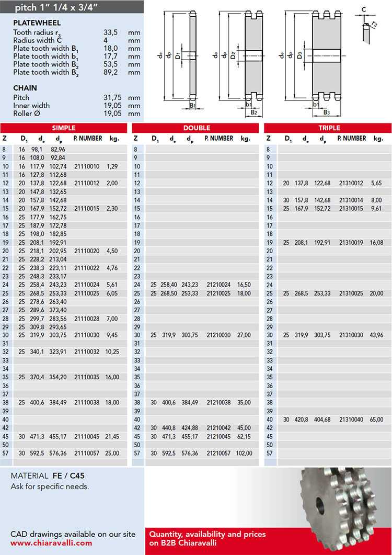This screenshot has height=555, width=392.
Task: Click part number 21110025
Action: click(87, 293)
